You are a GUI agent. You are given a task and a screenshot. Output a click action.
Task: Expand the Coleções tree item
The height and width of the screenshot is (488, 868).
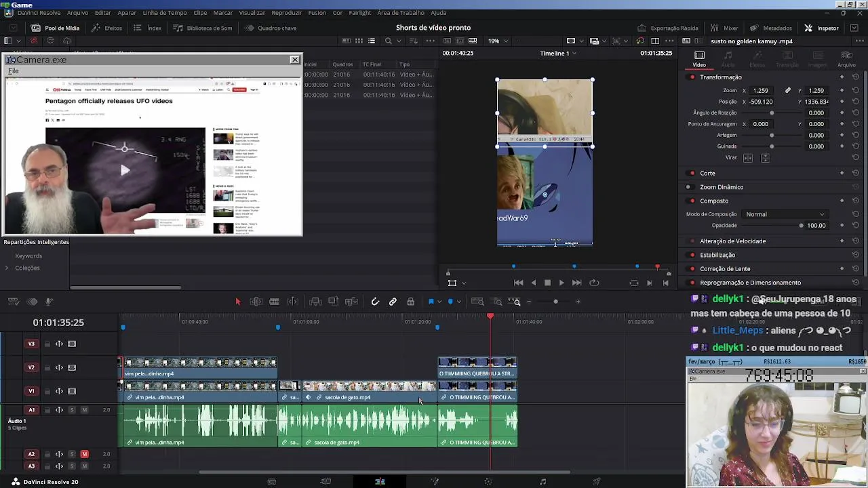(7, 268)
